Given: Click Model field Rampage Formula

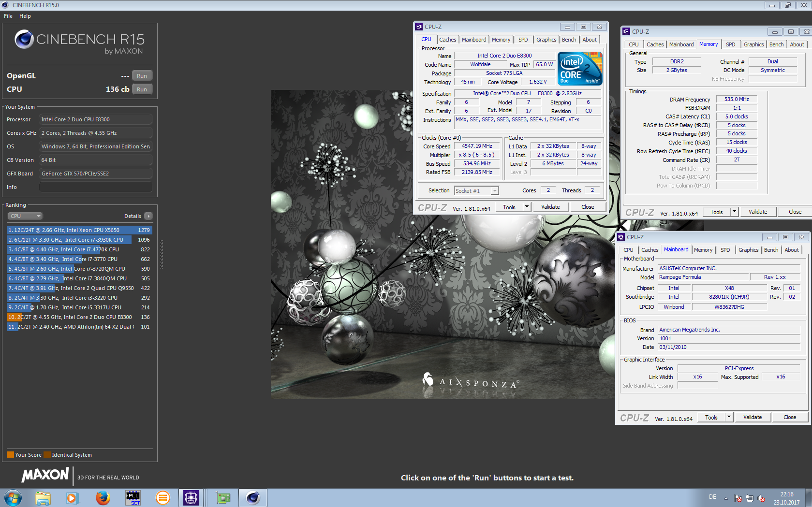Looking at the screenshot, I should click(x=703, y=277).
